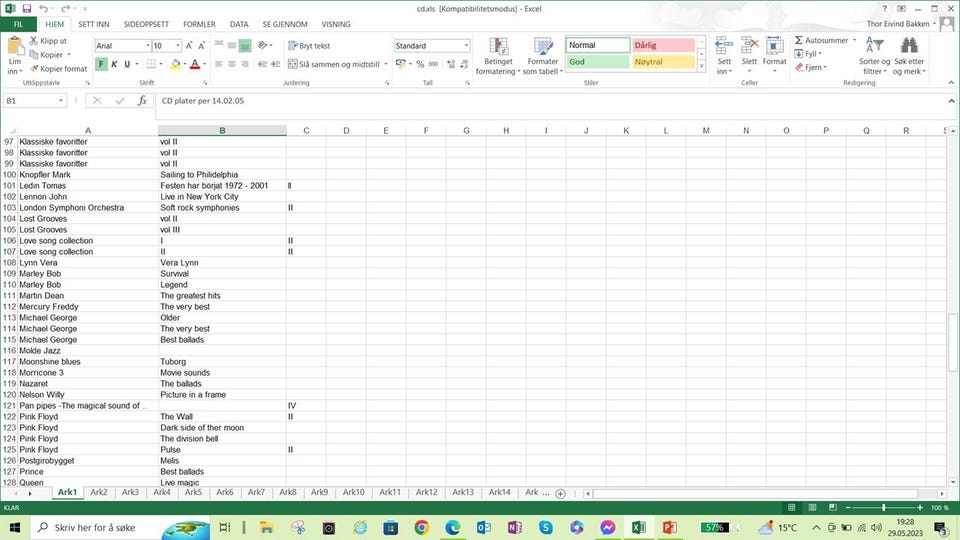Screen dimensions: 960x540
Task: Apply yellow fill colour to cell
Action: (176, 64)
